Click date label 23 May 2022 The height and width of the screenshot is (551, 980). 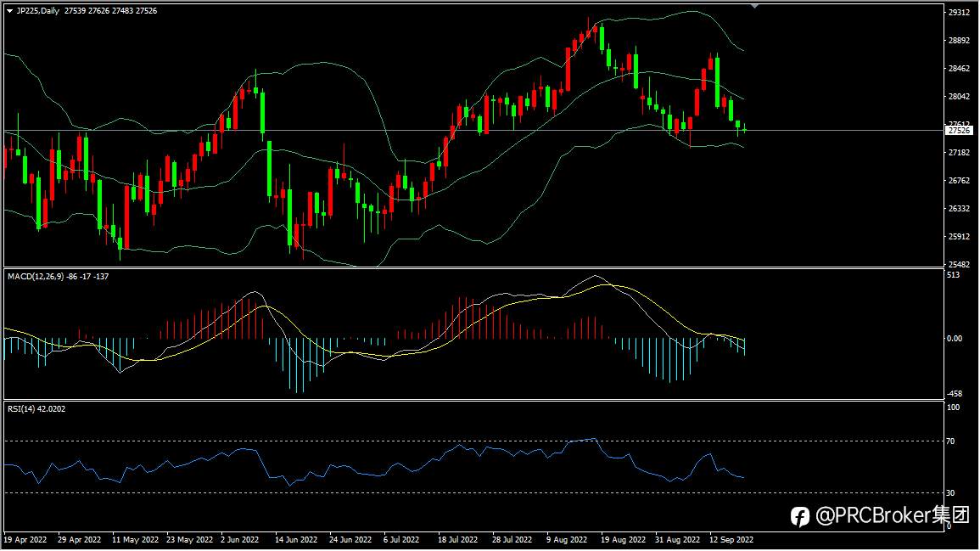(189, 540)
